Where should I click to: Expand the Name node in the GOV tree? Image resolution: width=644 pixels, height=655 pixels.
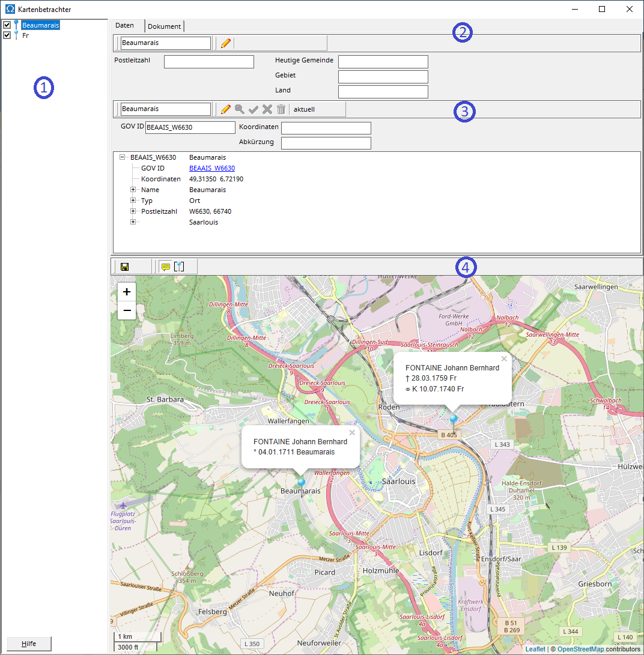click(x=133, y=190)
